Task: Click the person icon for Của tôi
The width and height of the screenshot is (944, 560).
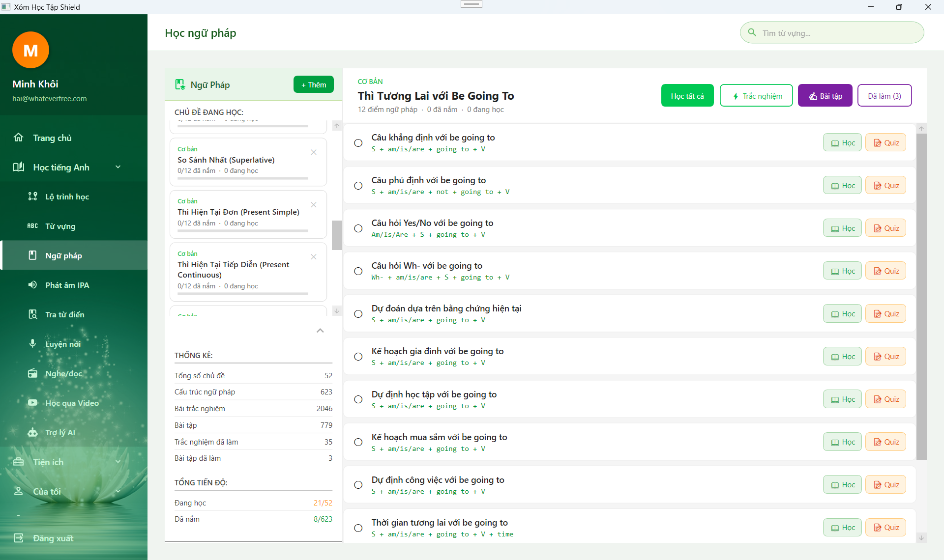Action: click(19, 491)
